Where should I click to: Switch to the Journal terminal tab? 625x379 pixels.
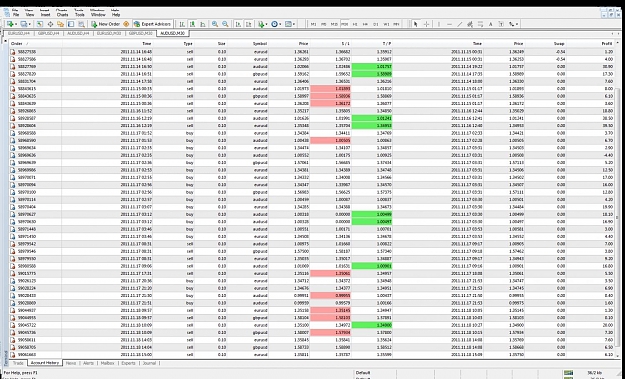149,363
